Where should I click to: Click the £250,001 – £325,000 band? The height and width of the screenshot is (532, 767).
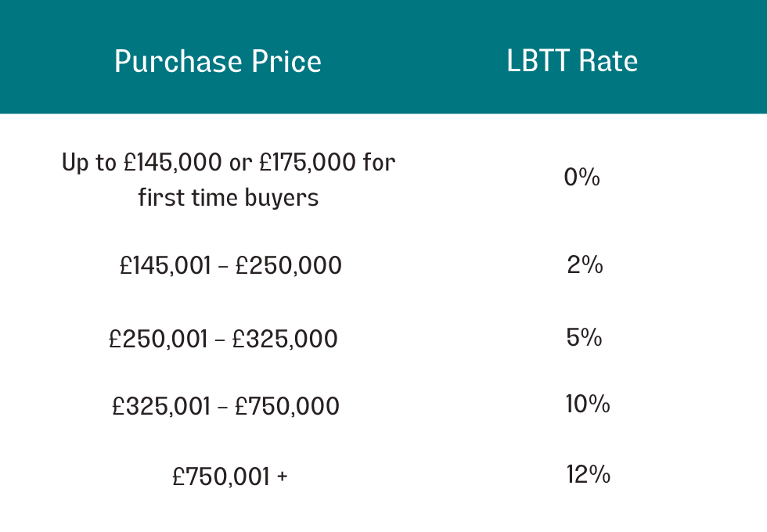[x=223, y=339]
